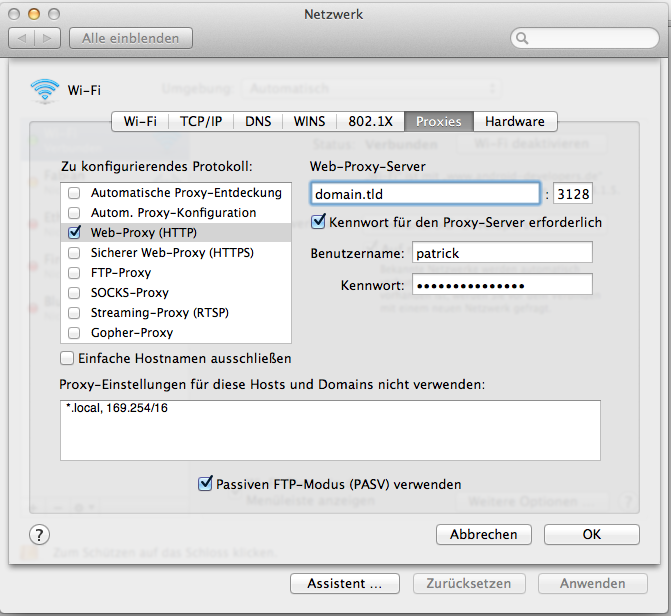Select the Sicherer Web-Proxy (HTTPS) row label
The image size is (671, 616).
[x=172, y=253]
